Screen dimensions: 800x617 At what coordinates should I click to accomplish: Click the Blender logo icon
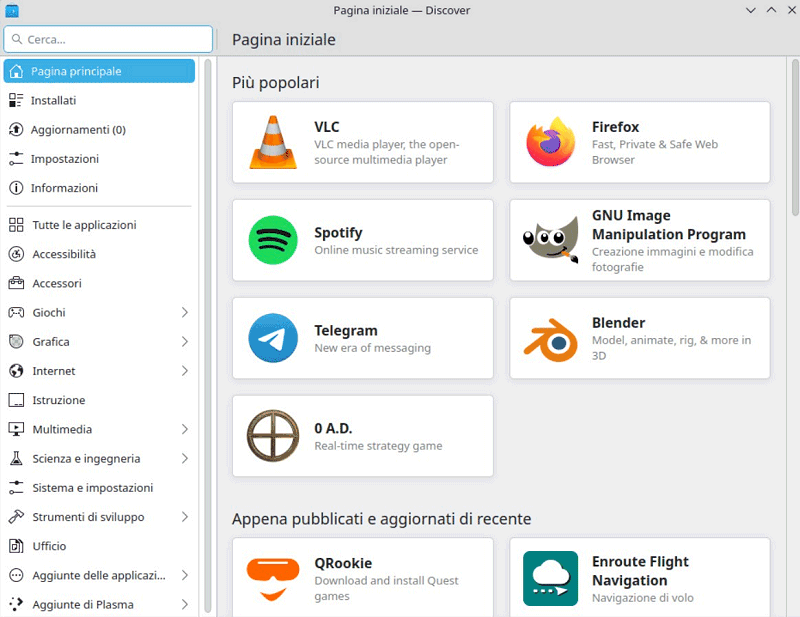[x=551, y=340]
